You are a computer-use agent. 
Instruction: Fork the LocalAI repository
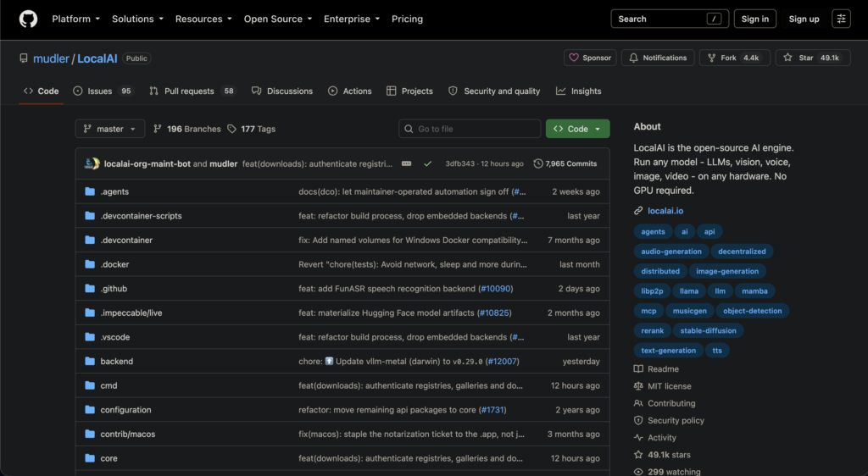coord(734,58)
